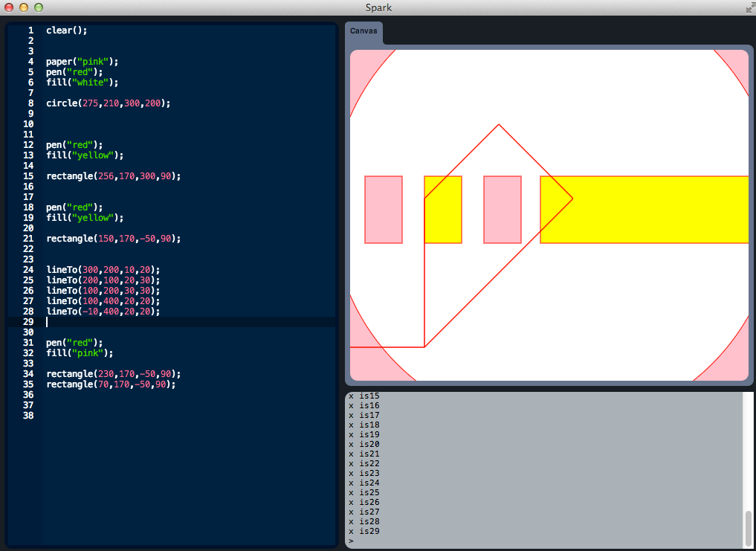
Task: Click the "x is15" console output line
Action: (x=364, y=396)
